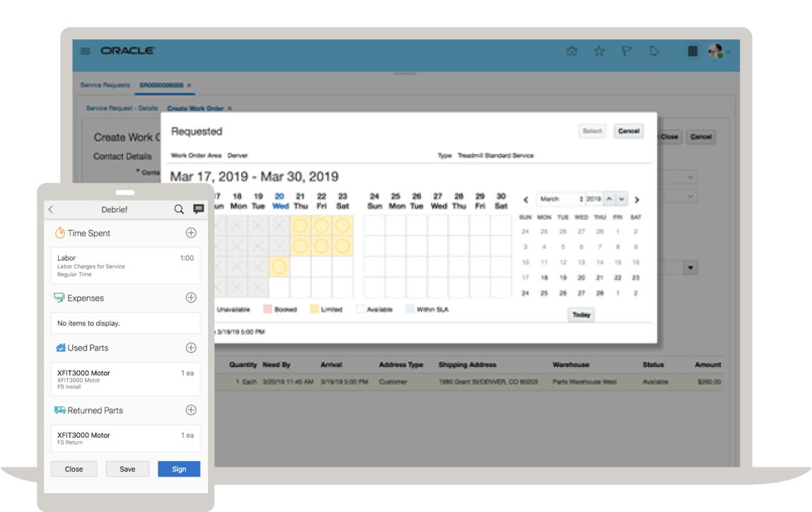This screenshot has width=812, height=512.
Task: Tap Save in the Debrief footer
Action: (127, 469)
